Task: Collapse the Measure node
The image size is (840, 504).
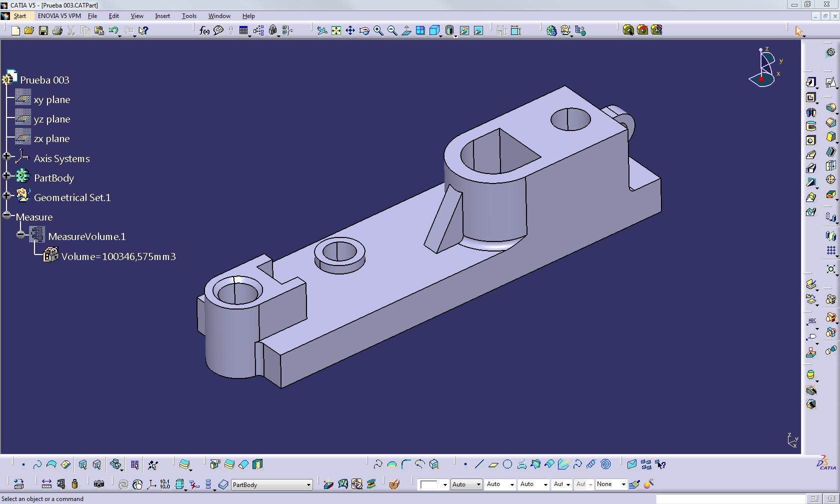Action: point(6,215)
